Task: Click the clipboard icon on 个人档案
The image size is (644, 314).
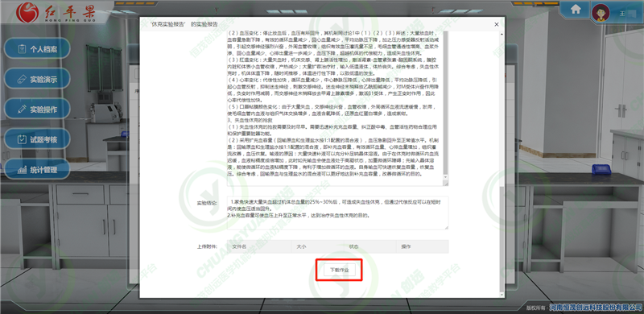Action: 22,49
